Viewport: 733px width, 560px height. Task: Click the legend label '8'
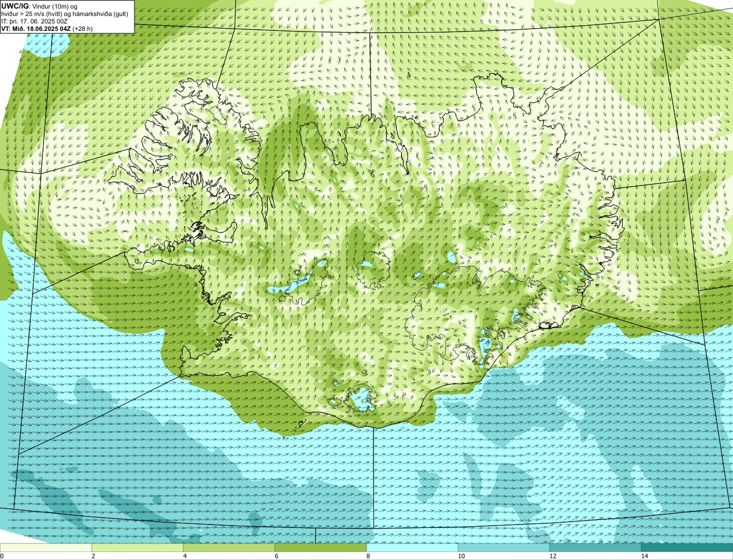pyautogui.click(x=368, y=556)
